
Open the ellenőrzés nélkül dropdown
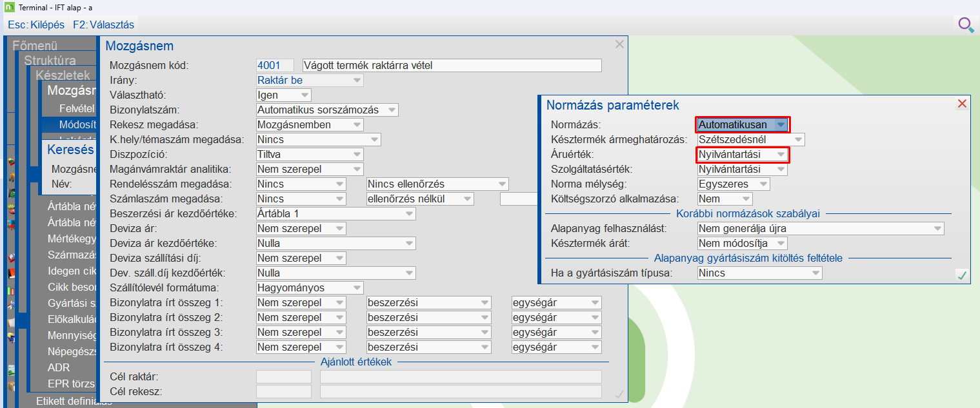tap(420, 199)
